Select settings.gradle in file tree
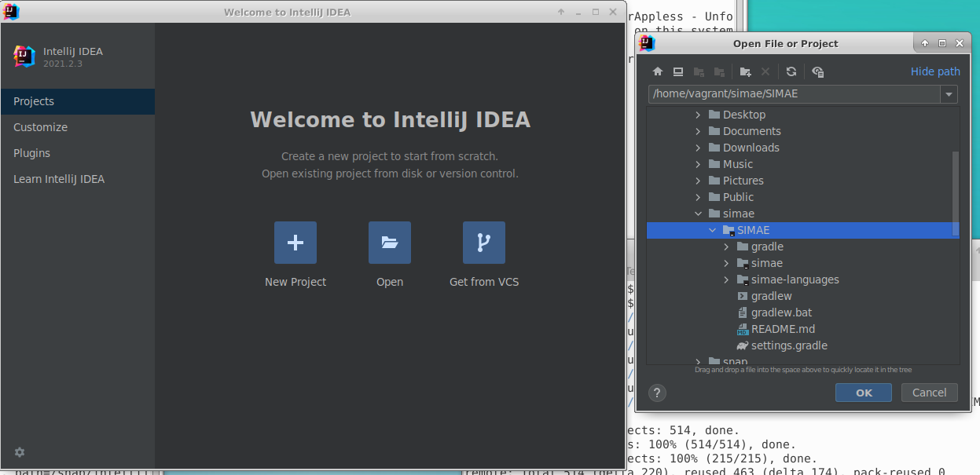The image size is (980, 475). coord(802,345)
